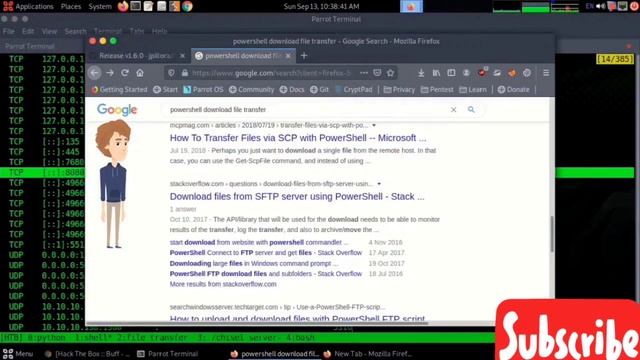640x360 pixels.
Task: Open More results from stackoverflow.com
Action: pyautogui.click(x=223, y=284)
